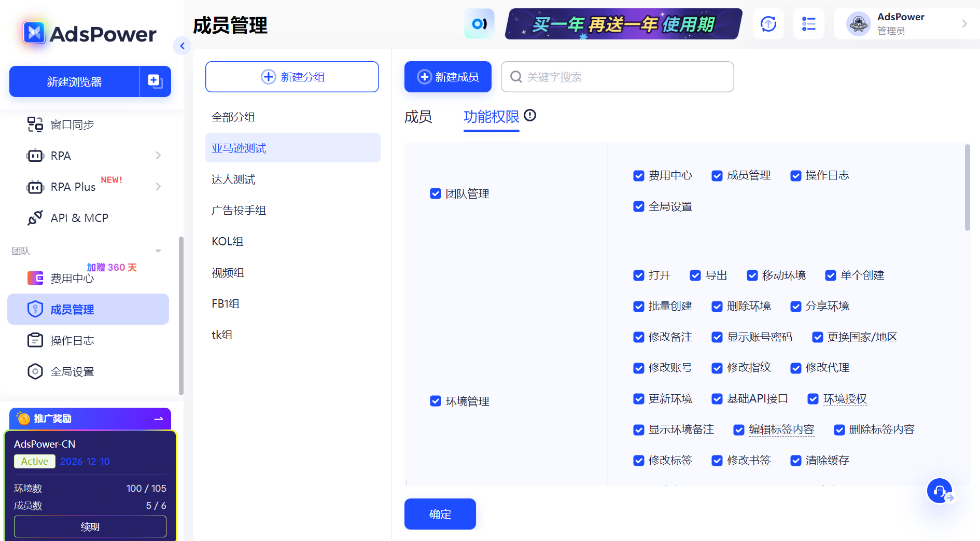The width and height of the screenshot is (980, 541).
Task: Disable the 环境管理 checkbox
Action: tap(435, 401)
